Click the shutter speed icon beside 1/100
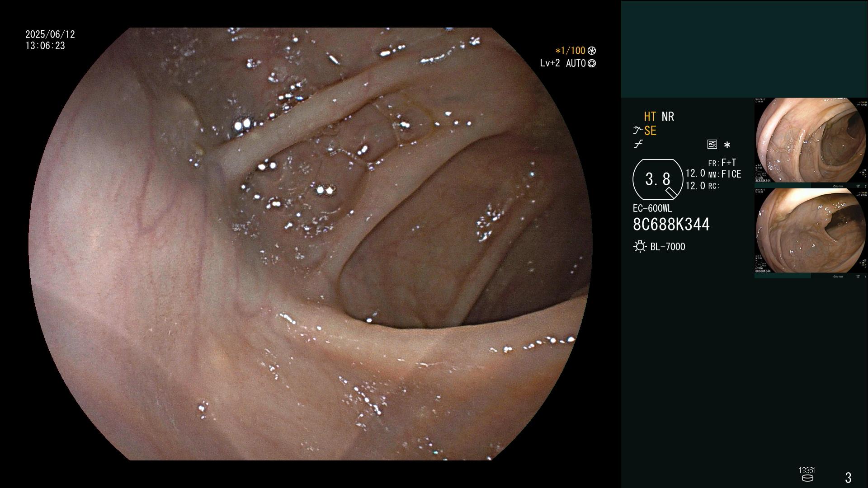Image resolution: width=868 pixels, height=488 pixels. (591, 51)
